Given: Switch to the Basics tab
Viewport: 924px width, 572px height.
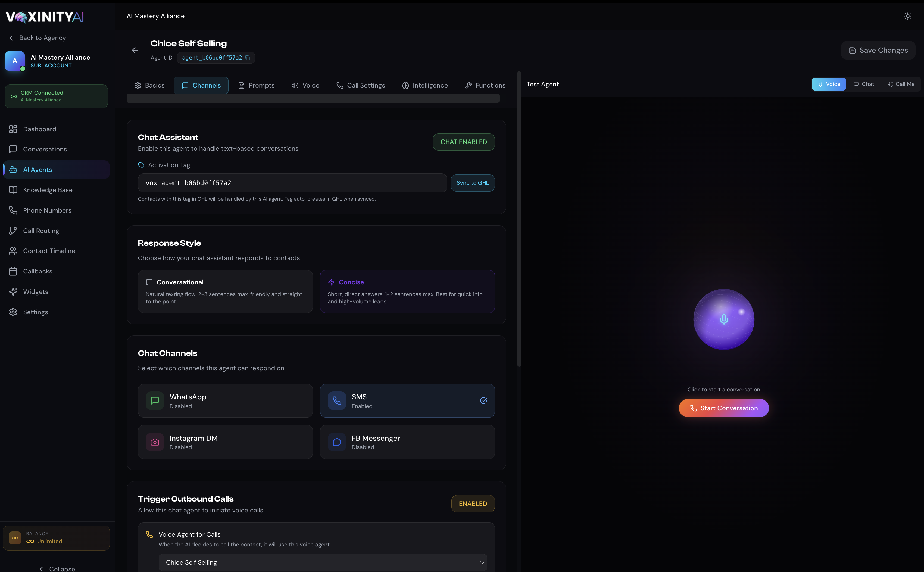Looking at the screenshot, I should tap(149, 85).
